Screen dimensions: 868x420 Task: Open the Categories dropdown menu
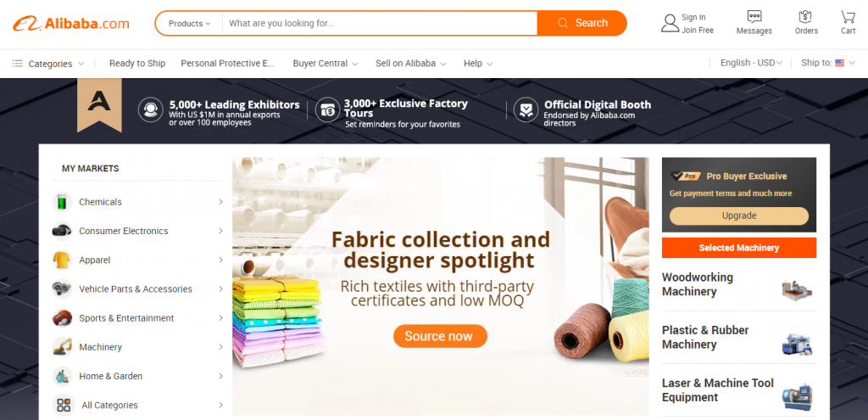[x=48, y=64]
